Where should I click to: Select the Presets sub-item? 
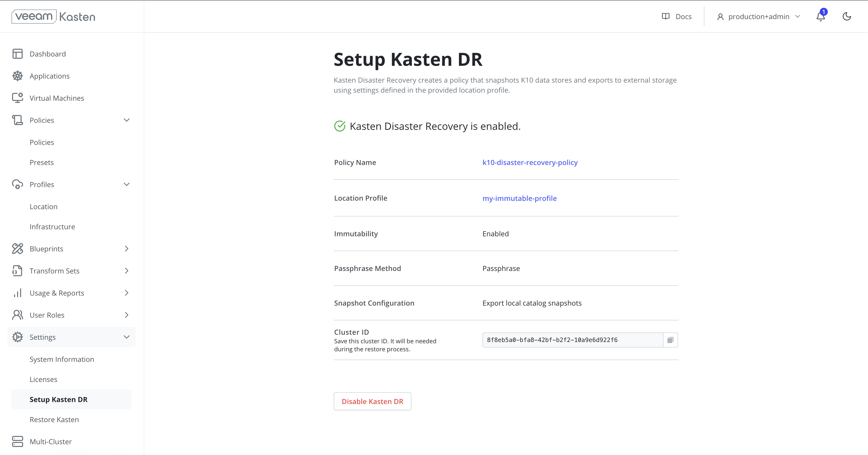coord(42,163)
